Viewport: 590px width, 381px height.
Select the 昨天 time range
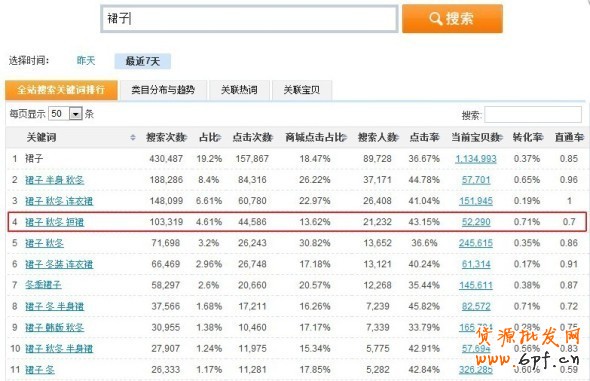(86, 61)
